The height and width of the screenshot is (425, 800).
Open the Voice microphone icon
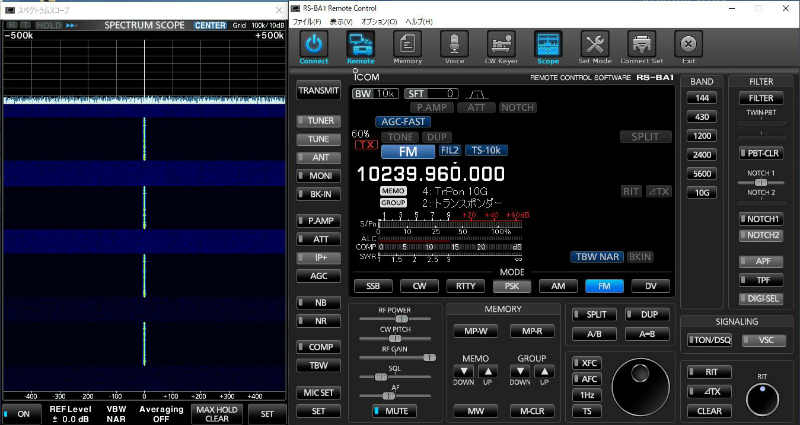pos(454,44)
